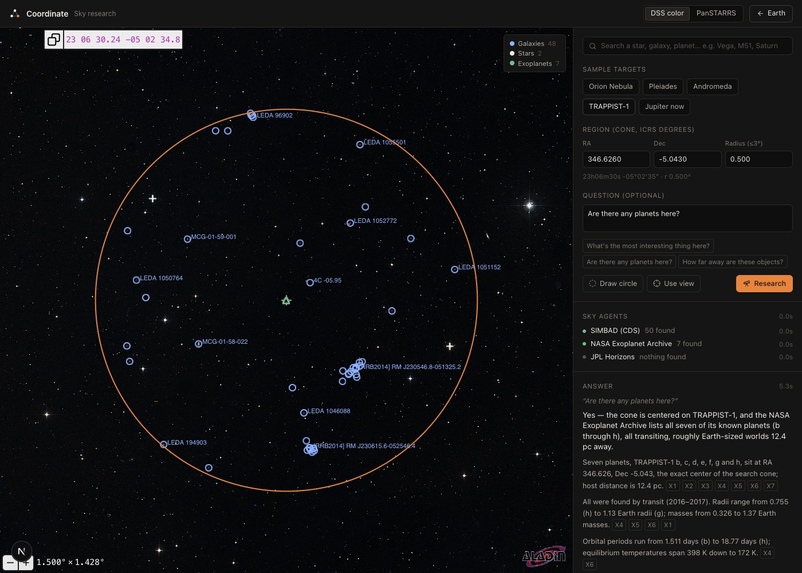Edit the Dec value field
The width and height of the screenshot is (802, 573).
(x=687, y=159)
